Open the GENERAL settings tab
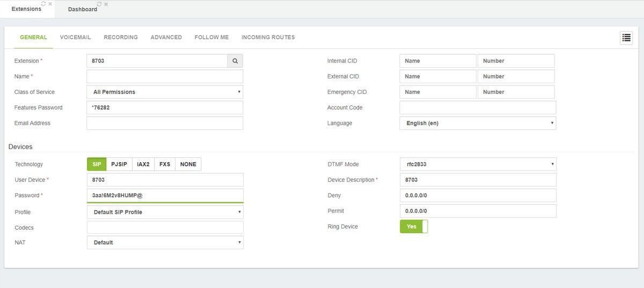 point(33,38)
